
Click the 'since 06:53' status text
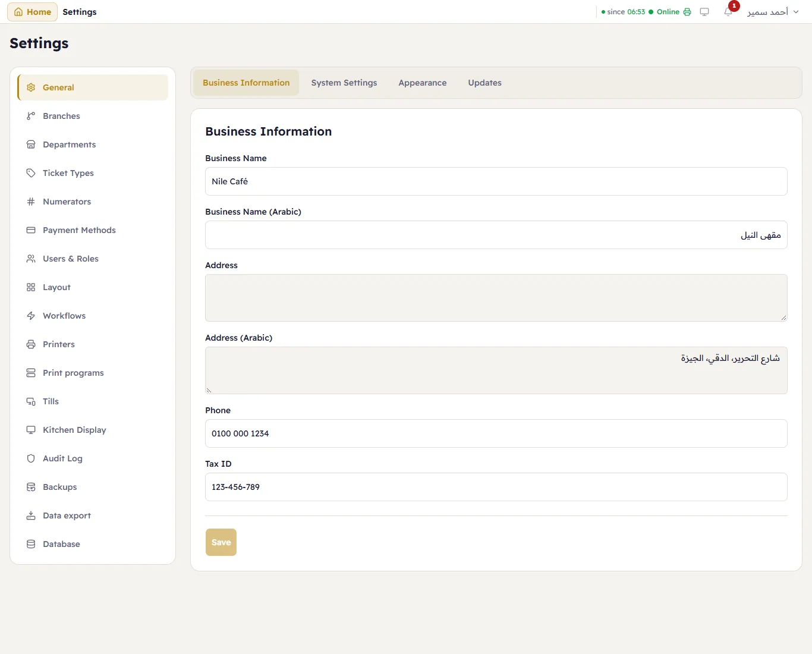(x=626, y=12)
